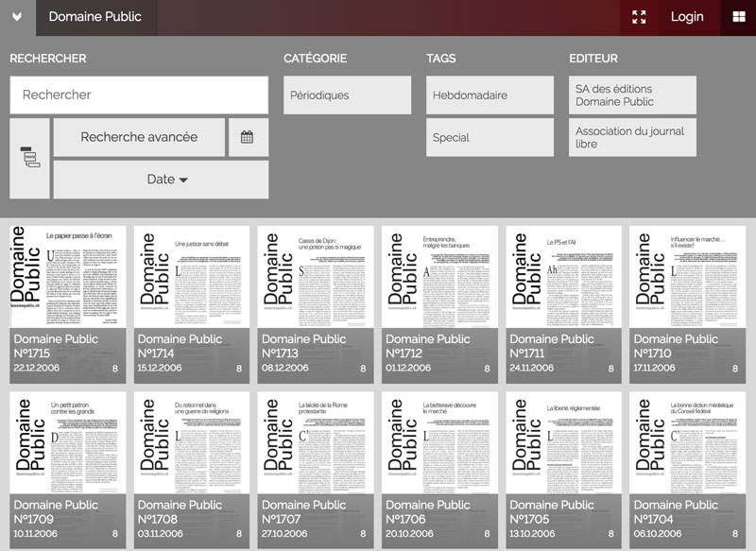The image size is (756, 551).
Task: Open issue N°1712 cover thumbnail
Action: [439, 277]
